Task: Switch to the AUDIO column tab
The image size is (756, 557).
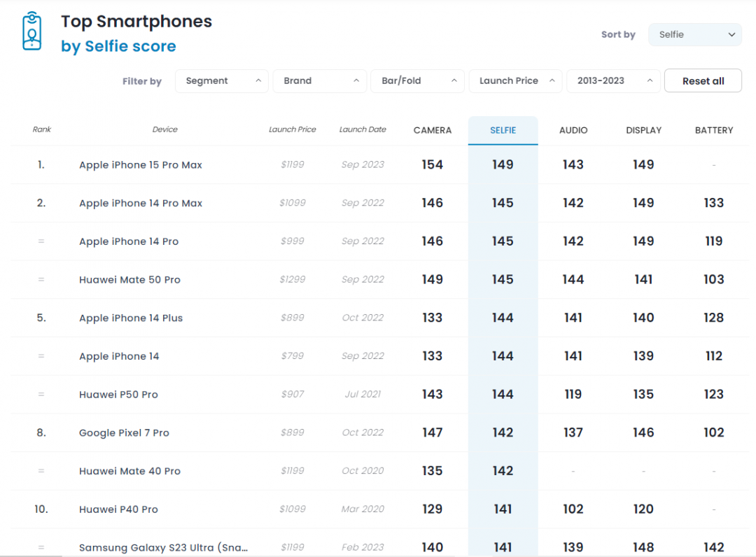Action: pos(573,130)
